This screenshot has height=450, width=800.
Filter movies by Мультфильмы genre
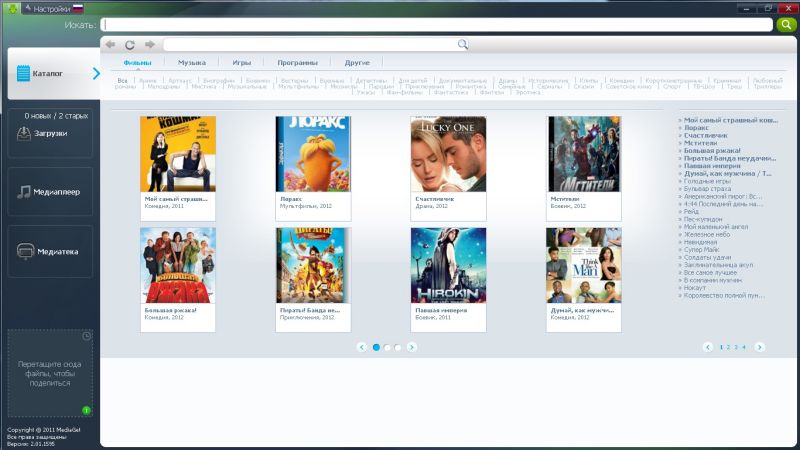click(298, 87)
